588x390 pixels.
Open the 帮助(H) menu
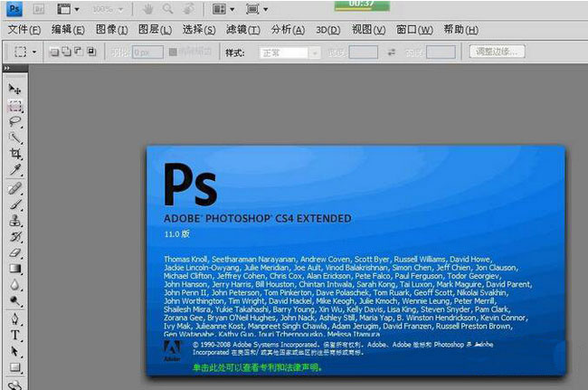click(x=460, y=30)
